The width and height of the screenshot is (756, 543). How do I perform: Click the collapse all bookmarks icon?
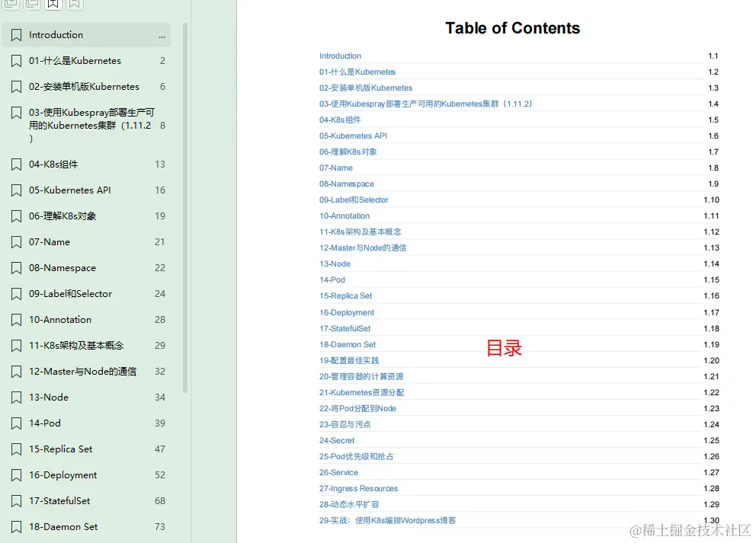32,4
